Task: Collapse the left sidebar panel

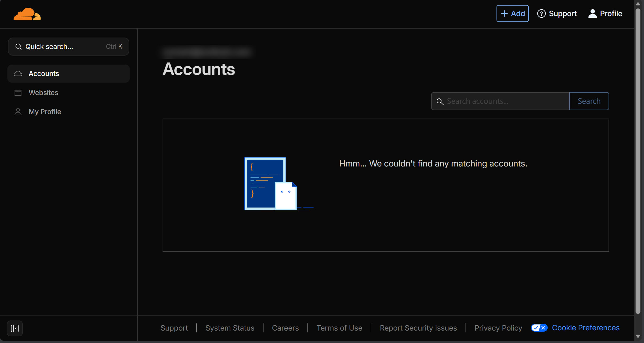Action: coord(15,328)
